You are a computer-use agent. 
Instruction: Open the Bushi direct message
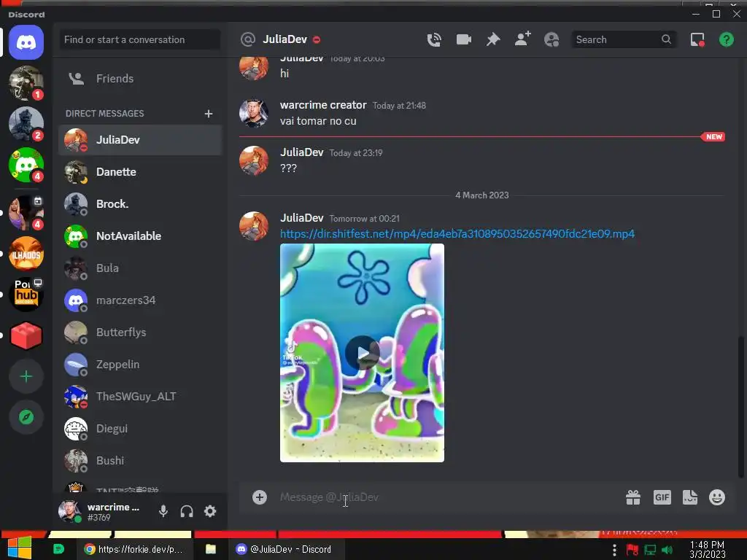point(140,461)
